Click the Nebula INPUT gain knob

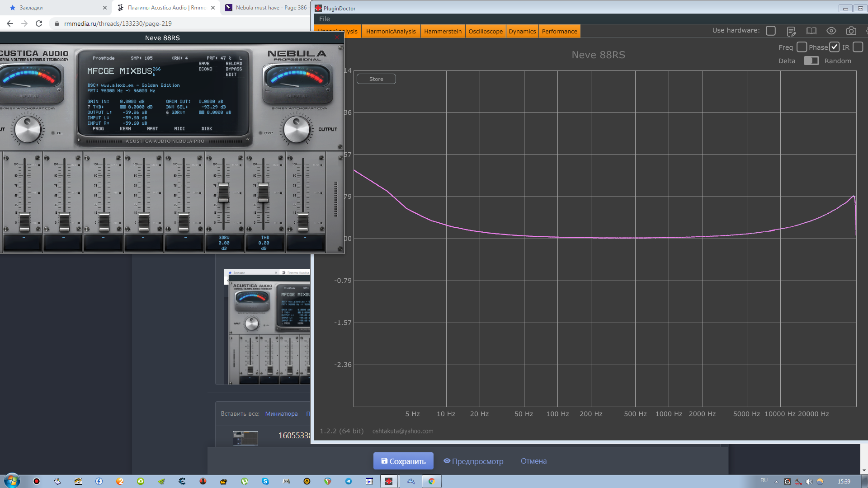(28, 129)
